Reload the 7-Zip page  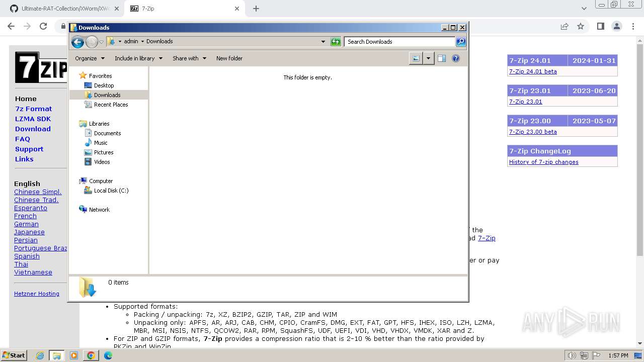point(43,26)
